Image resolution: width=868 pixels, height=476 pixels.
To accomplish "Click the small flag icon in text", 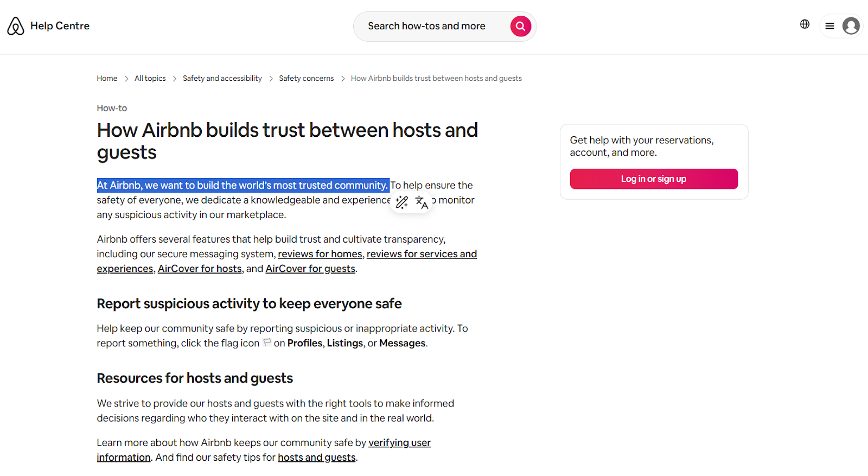I will (267, 342).
